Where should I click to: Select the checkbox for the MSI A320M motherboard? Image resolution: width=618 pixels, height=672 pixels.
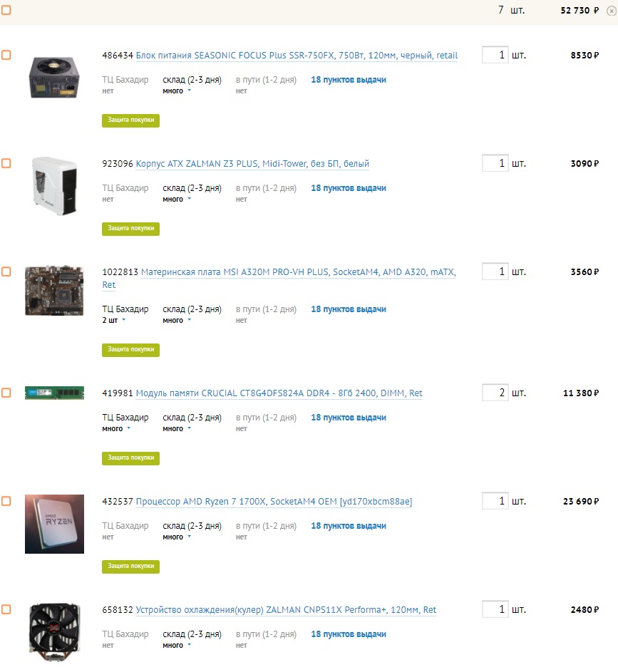click(x=6, y=272)
